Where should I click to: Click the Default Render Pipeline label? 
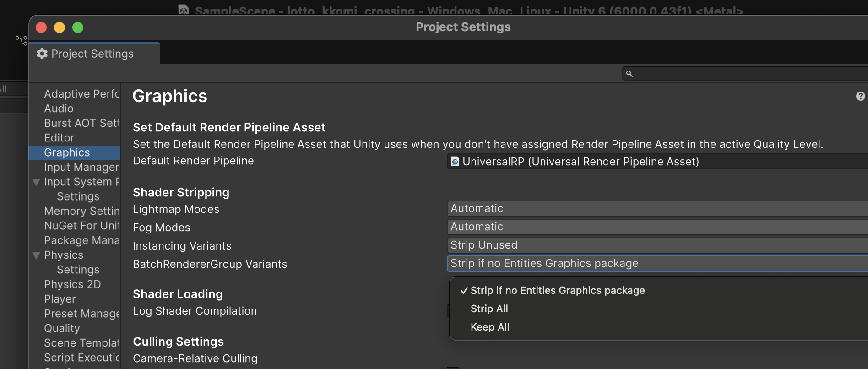tap(193, 161)
